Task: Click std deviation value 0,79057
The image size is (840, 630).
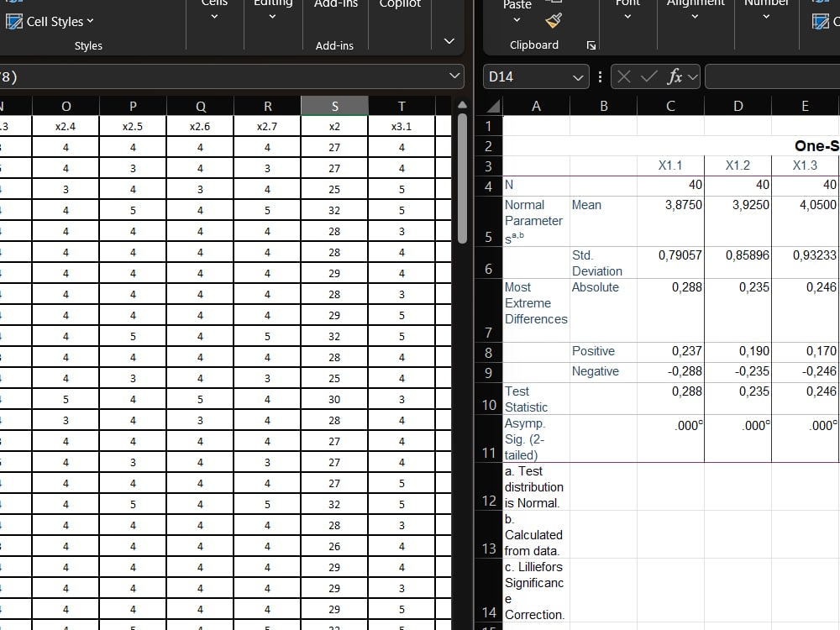Action: point(670,262)
